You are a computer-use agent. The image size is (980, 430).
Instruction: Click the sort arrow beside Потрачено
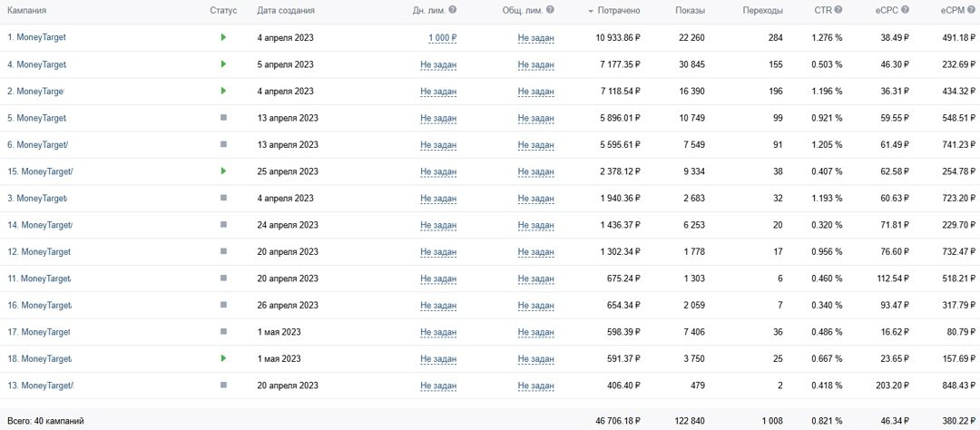click(x=592, y=11)
